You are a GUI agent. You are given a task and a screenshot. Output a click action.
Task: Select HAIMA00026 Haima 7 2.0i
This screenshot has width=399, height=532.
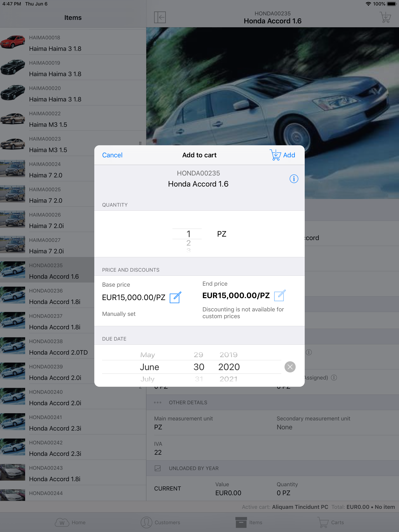click(47, 219)
